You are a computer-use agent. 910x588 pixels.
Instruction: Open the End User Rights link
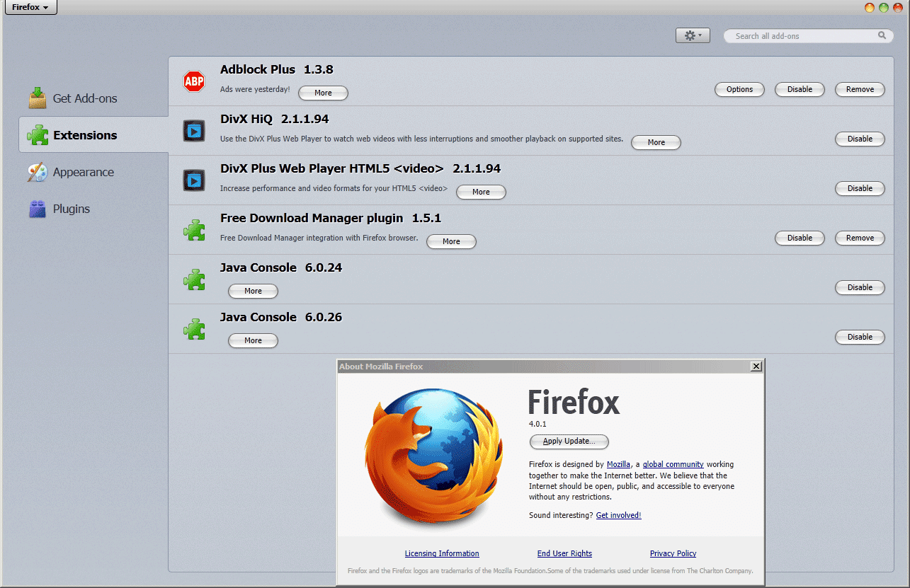(x=564, y=553)
